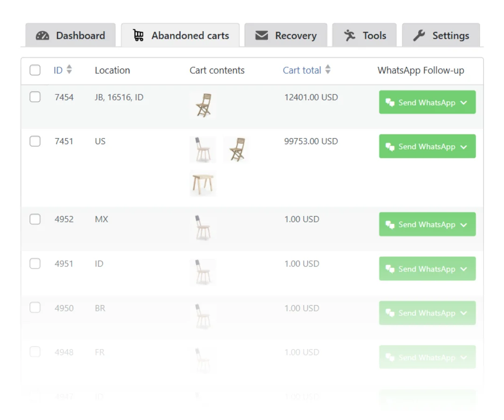Click WhatsApp chat icon for cart 7454
The width and height of the screenshot is (504, 420).
[390, 103]
